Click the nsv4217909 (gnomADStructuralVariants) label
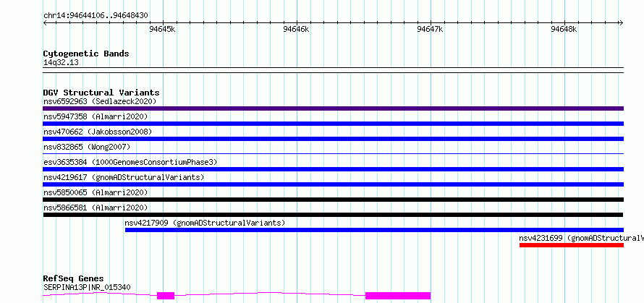Image resolution: width=644 pixels, height=303 pixels. [x=205, y=223]
